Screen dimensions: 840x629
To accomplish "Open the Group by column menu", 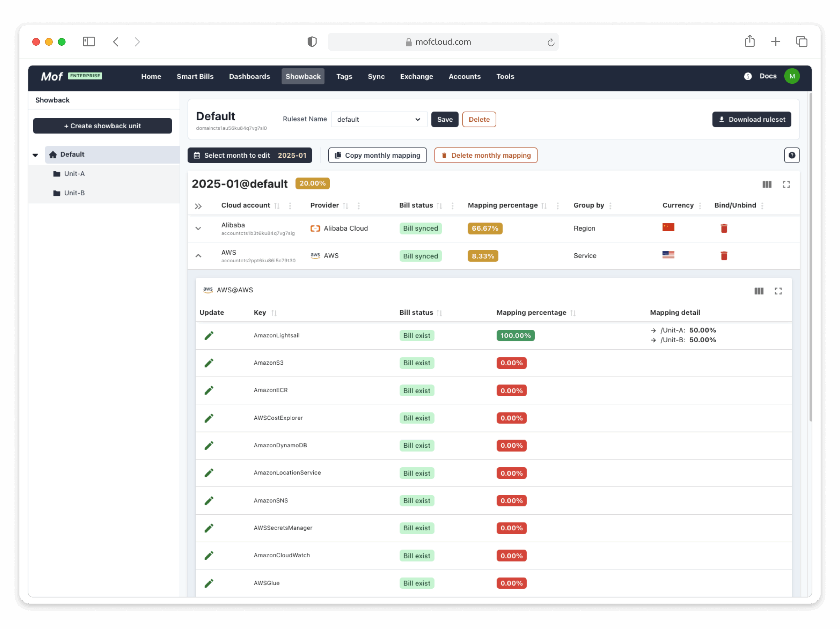I will (610, 206).
